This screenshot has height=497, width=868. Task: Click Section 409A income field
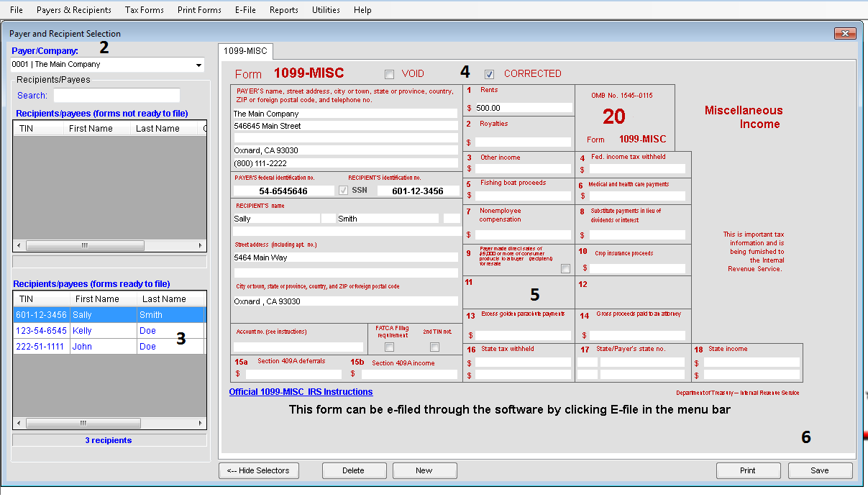click(409, 374)
